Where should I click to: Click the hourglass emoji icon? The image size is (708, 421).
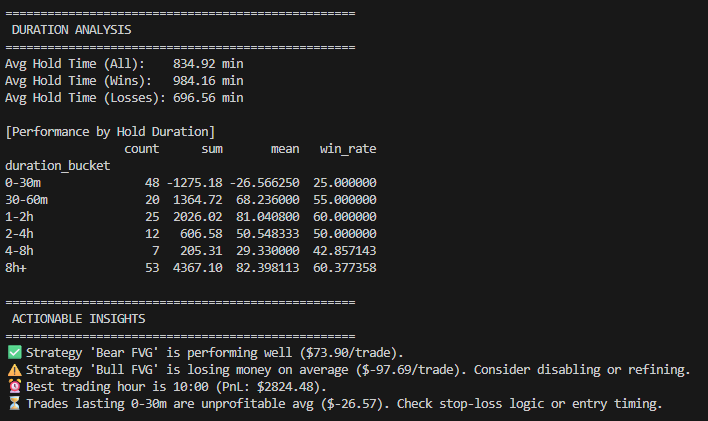(x=14, y=404)
